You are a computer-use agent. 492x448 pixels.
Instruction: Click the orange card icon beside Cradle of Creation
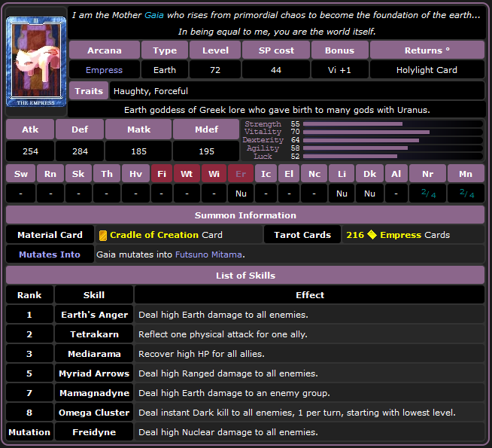pyautogui.click(x=103, y=235)
